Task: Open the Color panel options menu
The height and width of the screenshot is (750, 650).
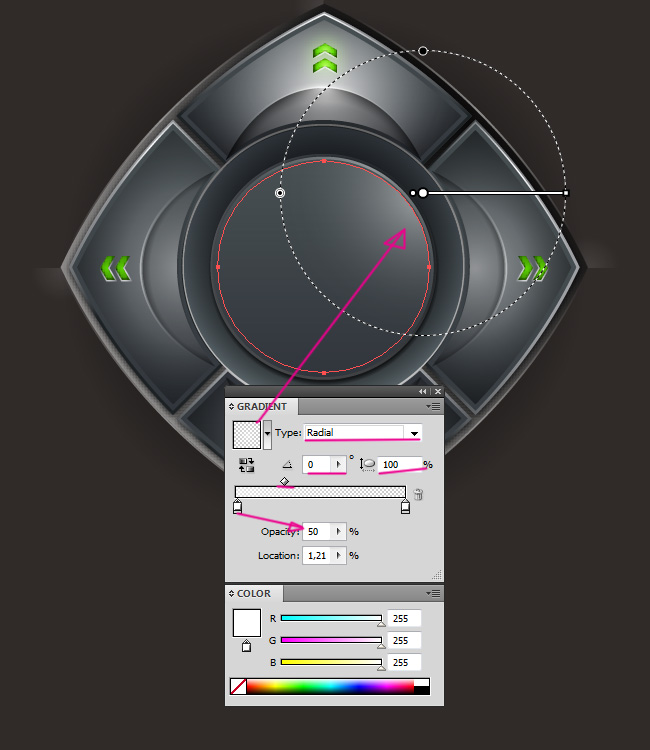Action: tap(434, 593)
